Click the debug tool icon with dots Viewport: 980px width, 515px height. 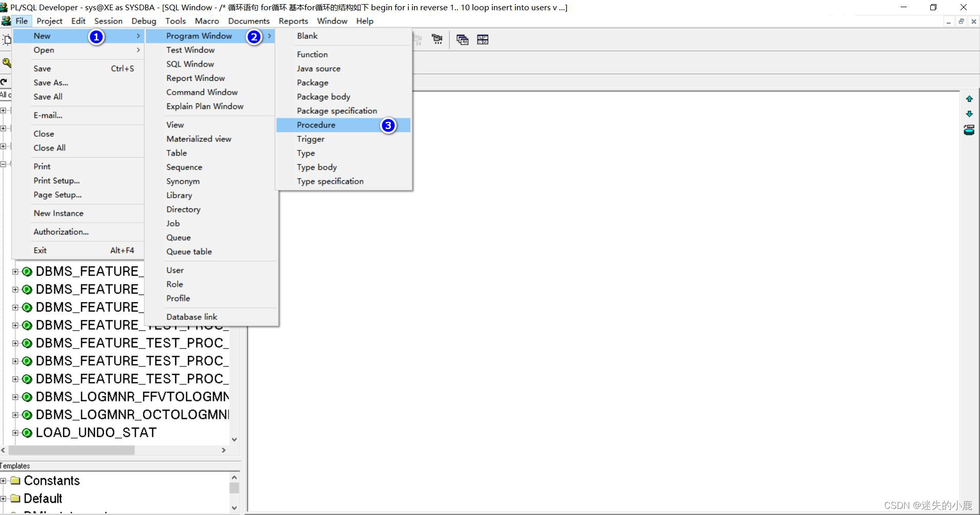[x=437, y=39]
